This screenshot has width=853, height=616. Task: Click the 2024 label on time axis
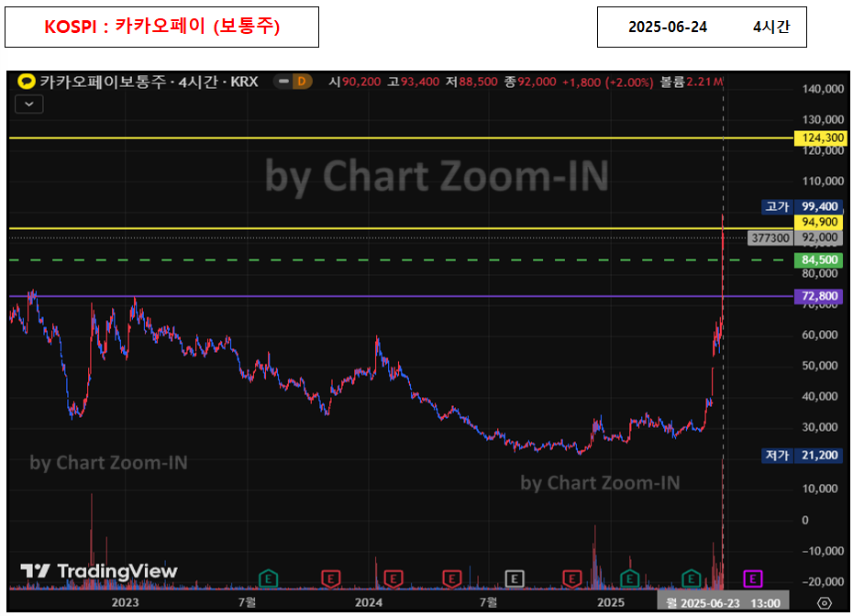point(369,602)
